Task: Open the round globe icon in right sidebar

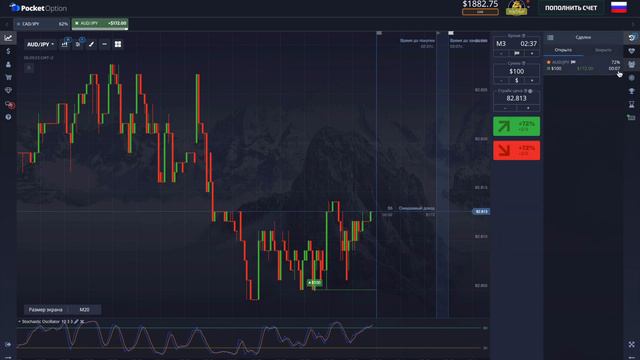Action: point(631,78)
